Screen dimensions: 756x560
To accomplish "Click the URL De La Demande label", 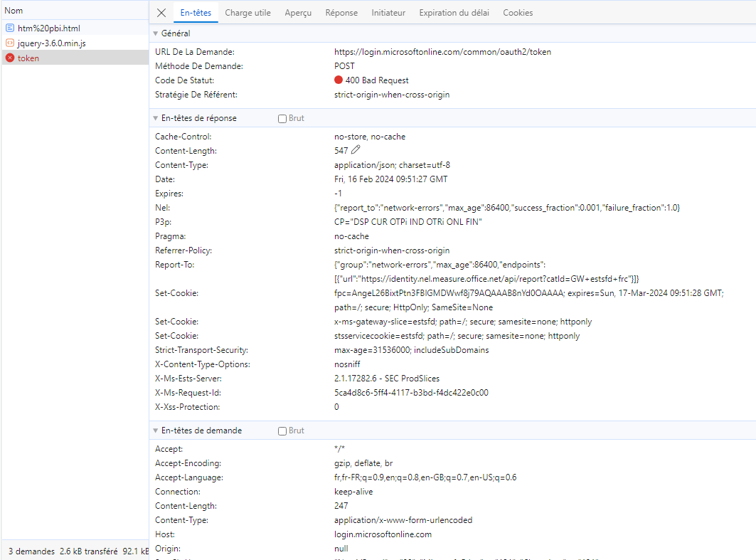I will tap(195, 52).
